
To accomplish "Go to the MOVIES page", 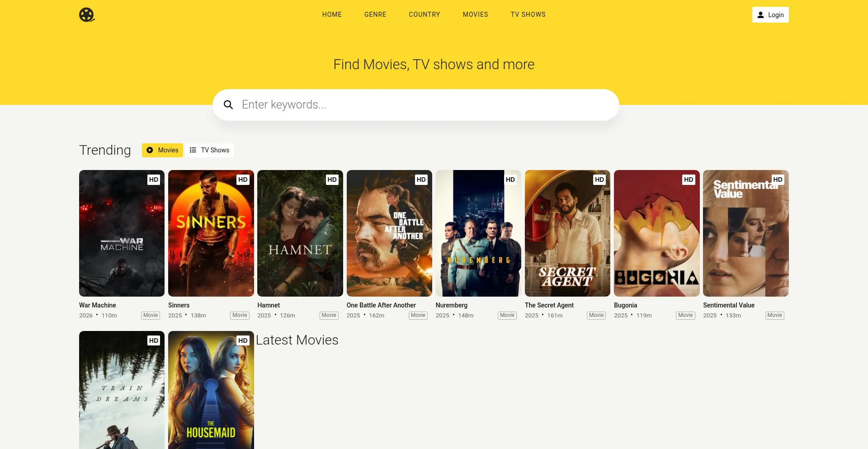I will tap(476, 14).
